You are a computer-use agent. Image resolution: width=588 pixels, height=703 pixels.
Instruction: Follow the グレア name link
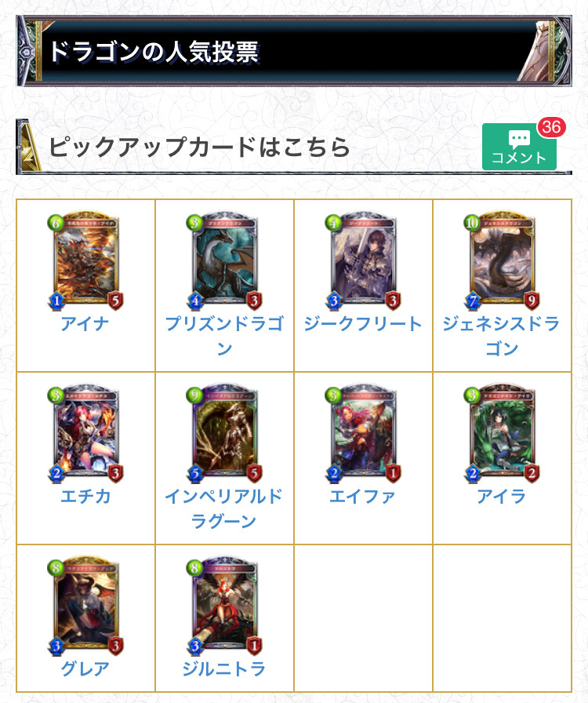click(85, 669)
